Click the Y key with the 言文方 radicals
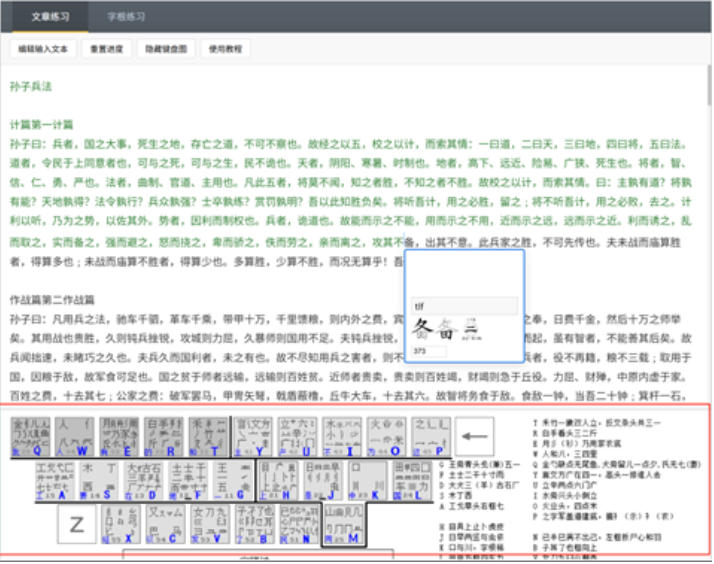This screenshot has width=714, height=564. point(253,437)
